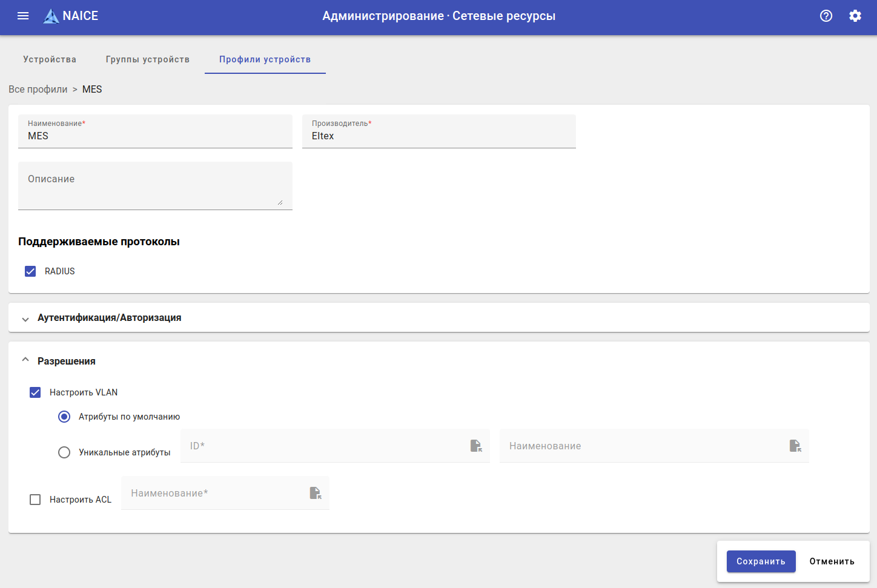The width and height of the screenshot is (877, 588).
Task: Open the help question mark icon
Action: pyautogui.click(x=826, y=16)
